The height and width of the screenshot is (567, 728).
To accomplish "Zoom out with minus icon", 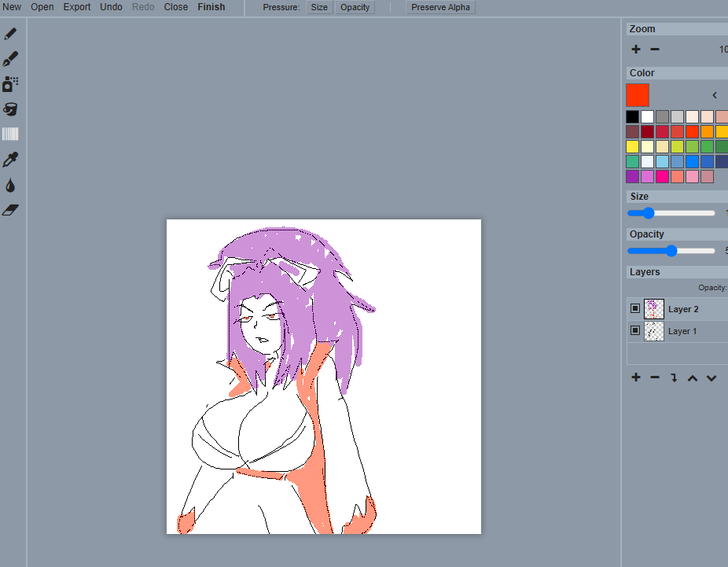I will [655, 50].
